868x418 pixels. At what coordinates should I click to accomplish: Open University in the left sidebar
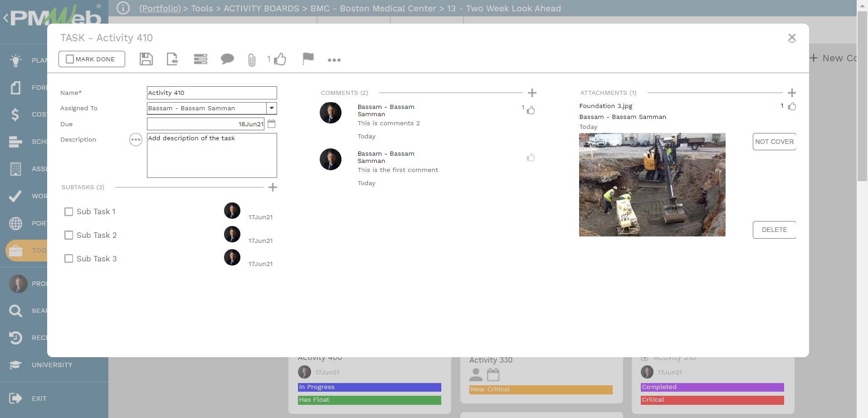click(x=52, y=365)
